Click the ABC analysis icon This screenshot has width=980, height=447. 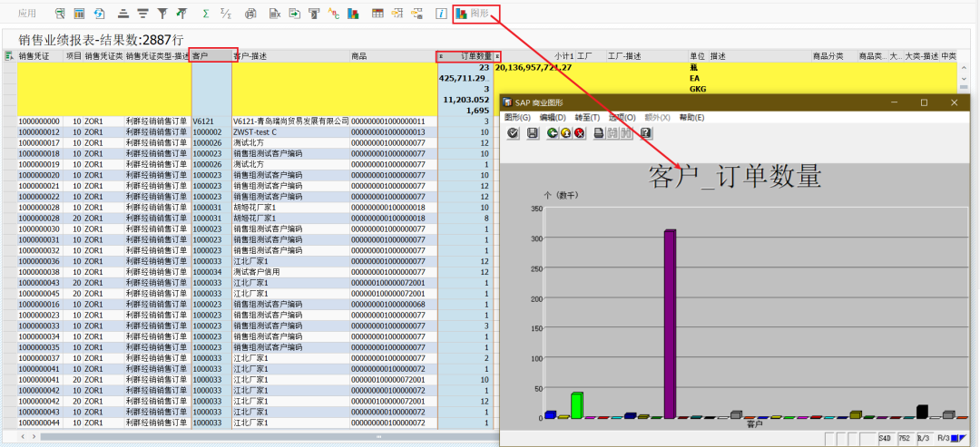(x=334, y=13)
